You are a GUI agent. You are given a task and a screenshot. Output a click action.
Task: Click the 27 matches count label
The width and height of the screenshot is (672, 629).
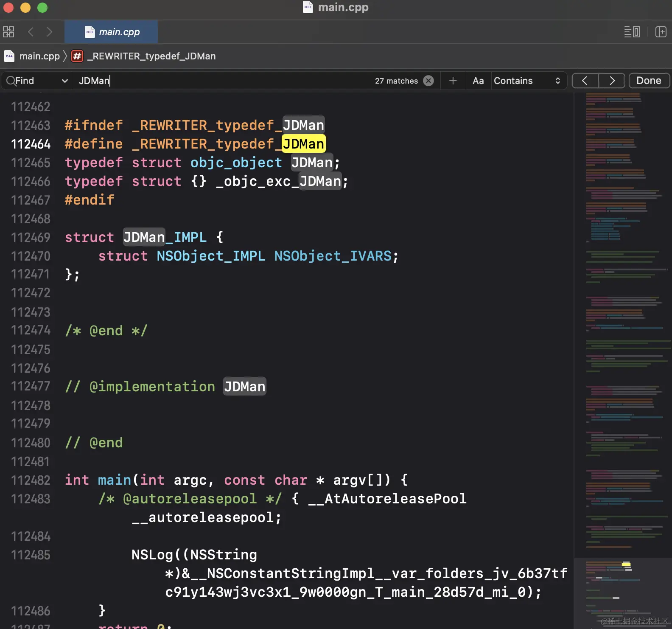click(x=396, y=81)
